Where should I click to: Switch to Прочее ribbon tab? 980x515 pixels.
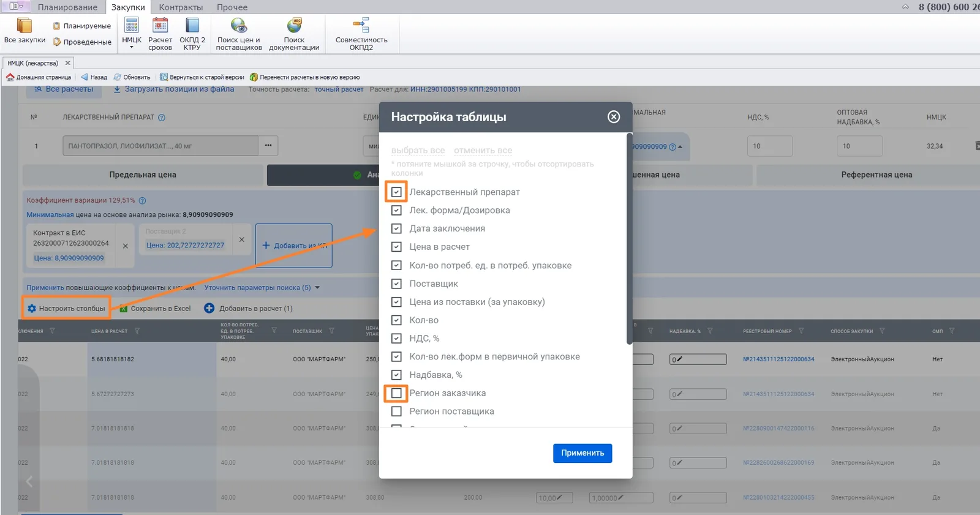tap(232, 7)
